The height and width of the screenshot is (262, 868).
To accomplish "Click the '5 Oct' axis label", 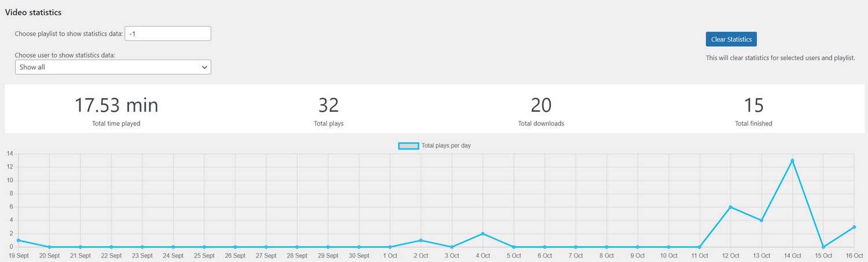I will [x=514, y=256].
